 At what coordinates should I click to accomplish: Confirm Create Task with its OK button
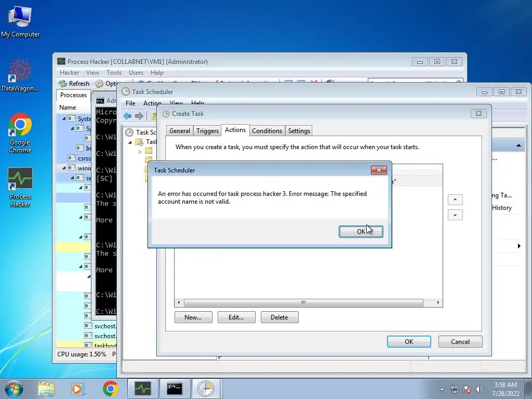pos(409,342)
